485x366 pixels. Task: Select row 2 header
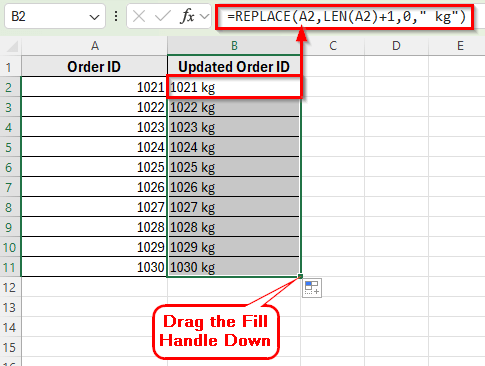click(x=10, y=87)
